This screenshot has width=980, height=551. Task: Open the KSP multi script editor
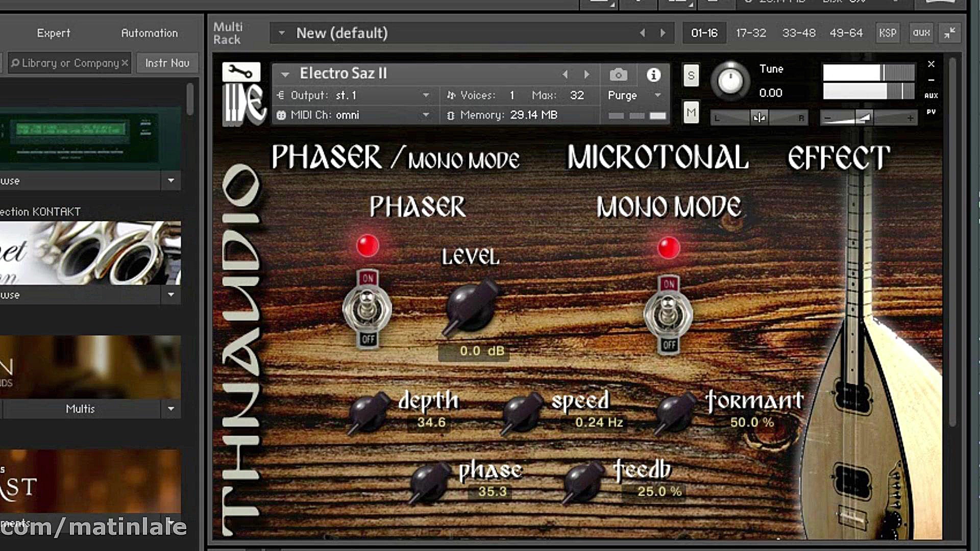(887, 33)
